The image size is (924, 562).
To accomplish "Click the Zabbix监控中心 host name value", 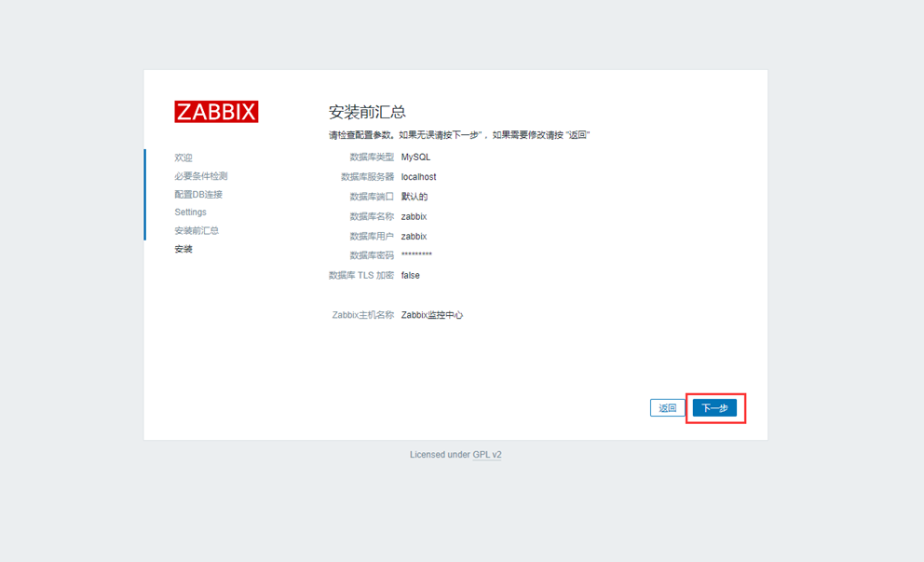I will pos(432,315).
